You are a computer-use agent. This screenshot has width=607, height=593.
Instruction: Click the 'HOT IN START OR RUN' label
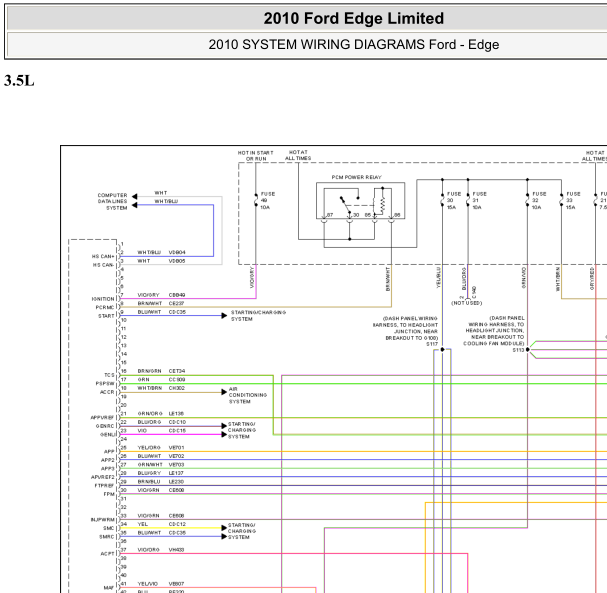point(255,156)
